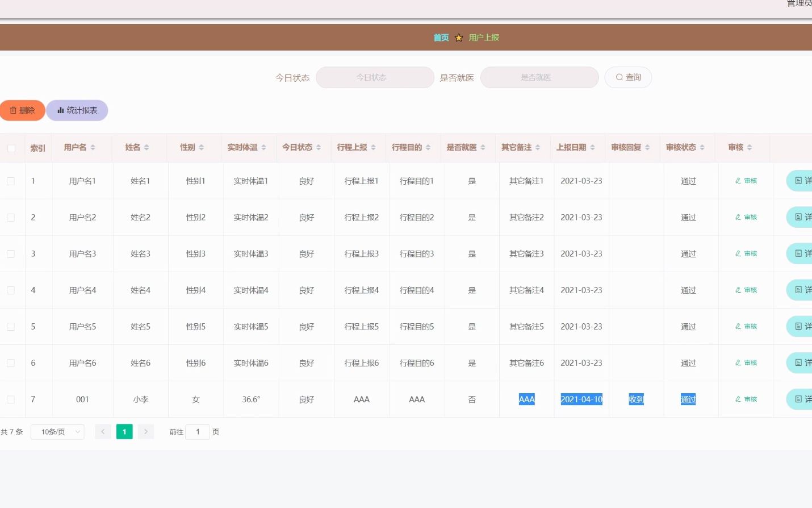The height and width of the screenshot is (508, 812).
Task: Click 审核 link for 用户名3 row
Action: coord(746,253)
